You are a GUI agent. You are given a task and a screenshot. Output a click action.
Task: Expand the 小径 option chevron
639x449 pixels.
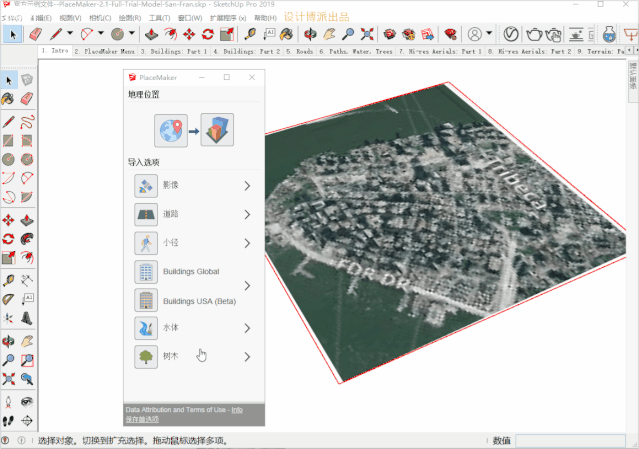point(247,243)
